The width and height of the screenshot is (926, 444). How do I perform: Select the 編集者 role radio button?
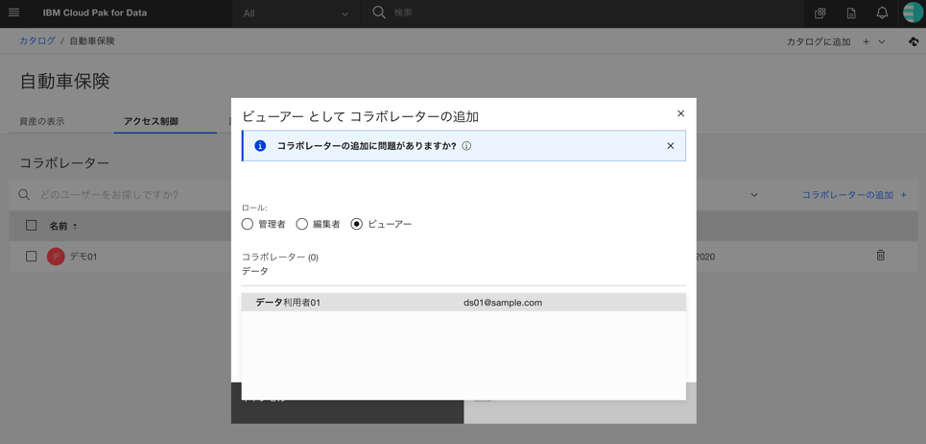pyautogui.click(x=301, y=224)
